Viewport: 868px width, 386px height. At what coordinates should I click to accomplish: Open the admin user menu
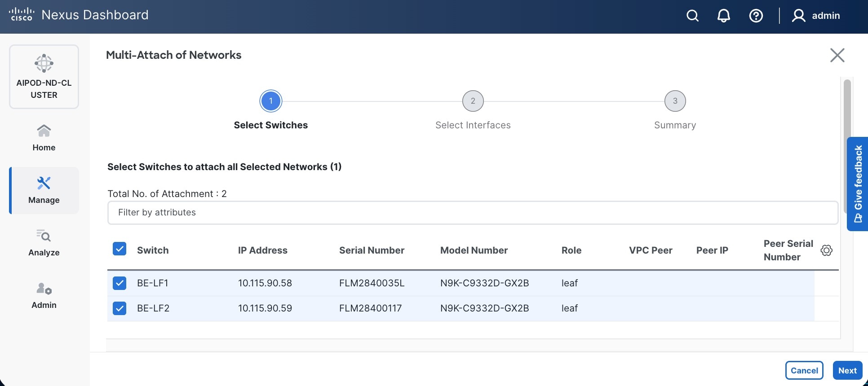pyautogui.click(x=816, y=16)
